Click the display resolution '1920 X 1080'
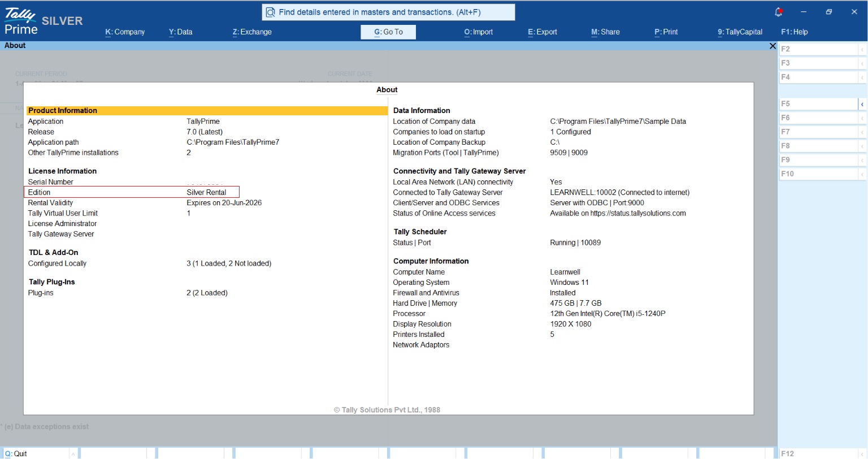Image resolution: width=868 pixels, height=459 pixels. click(x=571, y=324)
